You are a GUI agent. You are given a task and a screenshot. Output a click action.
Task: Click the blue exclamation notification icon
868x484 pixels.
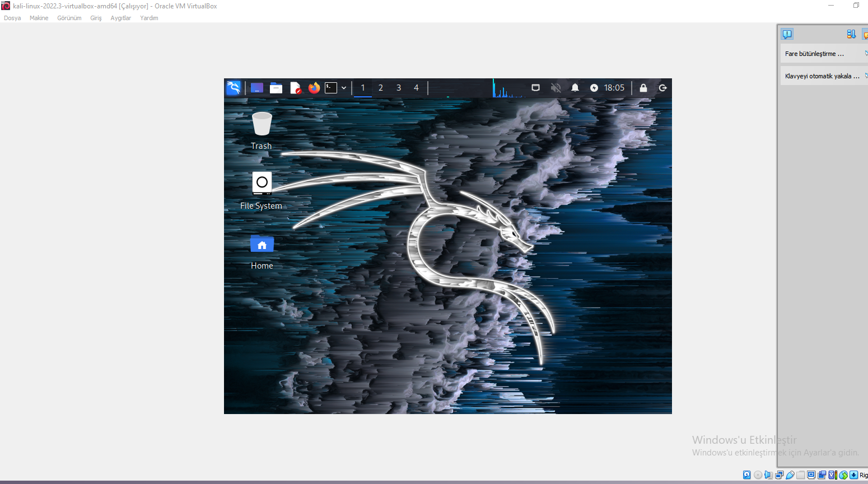pos(787,34)
